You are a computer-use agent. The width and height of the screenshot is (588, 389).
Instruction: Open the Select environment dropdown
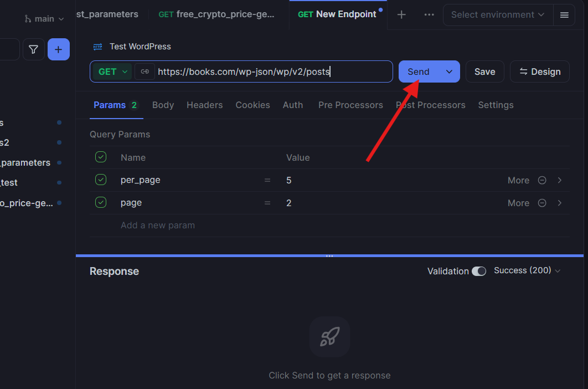pos(497,15)
